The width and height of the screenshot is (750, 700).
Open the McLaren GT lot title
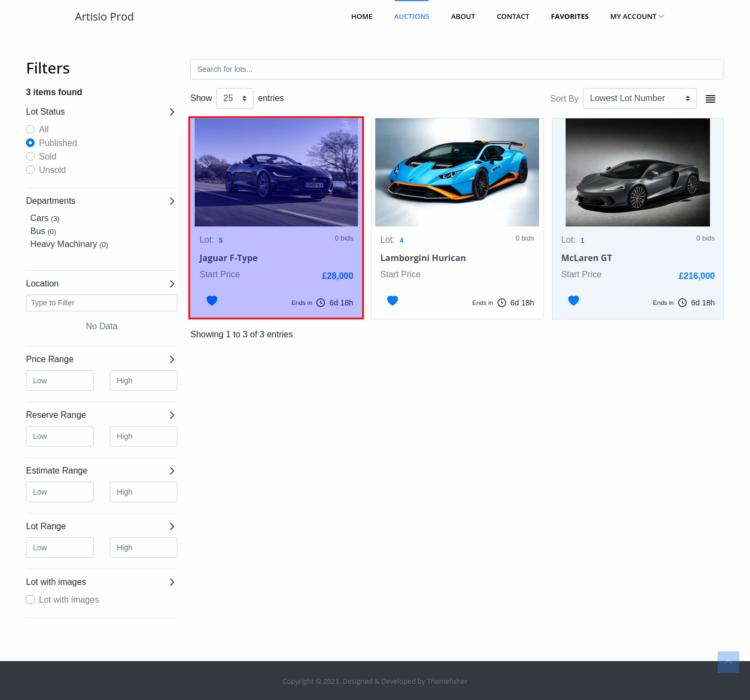tap(587, 258)
